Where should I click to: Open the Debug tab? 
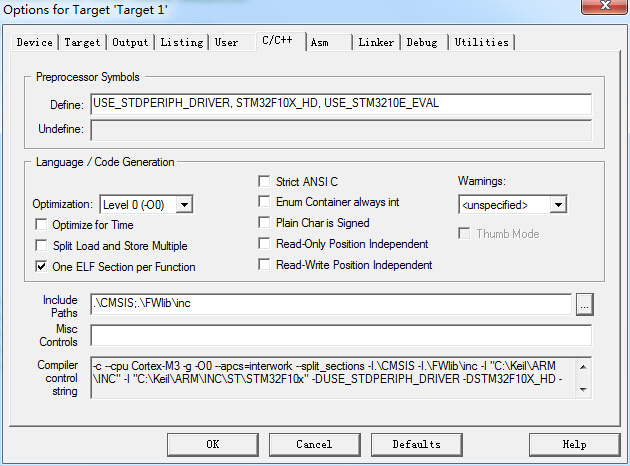pyautogui.click(x=422, y=43)
